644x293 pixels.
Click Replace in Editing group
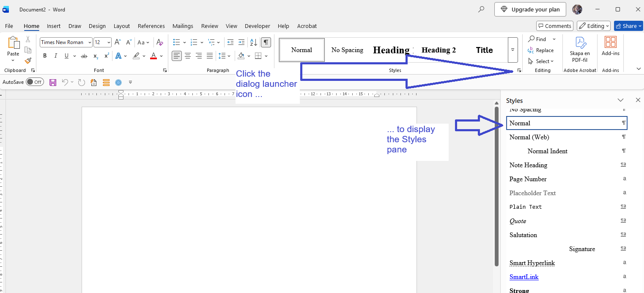540,50
